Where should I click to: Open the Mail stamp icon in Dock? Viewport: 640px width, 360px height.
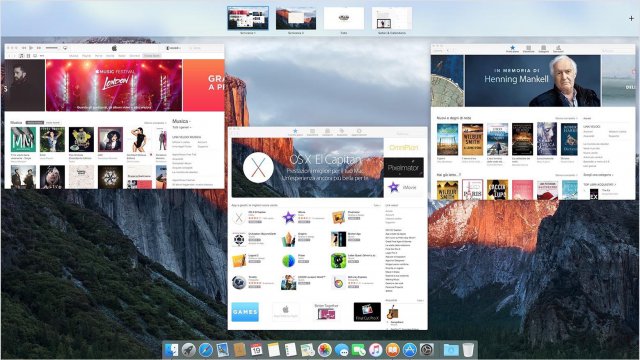(222, 350)
